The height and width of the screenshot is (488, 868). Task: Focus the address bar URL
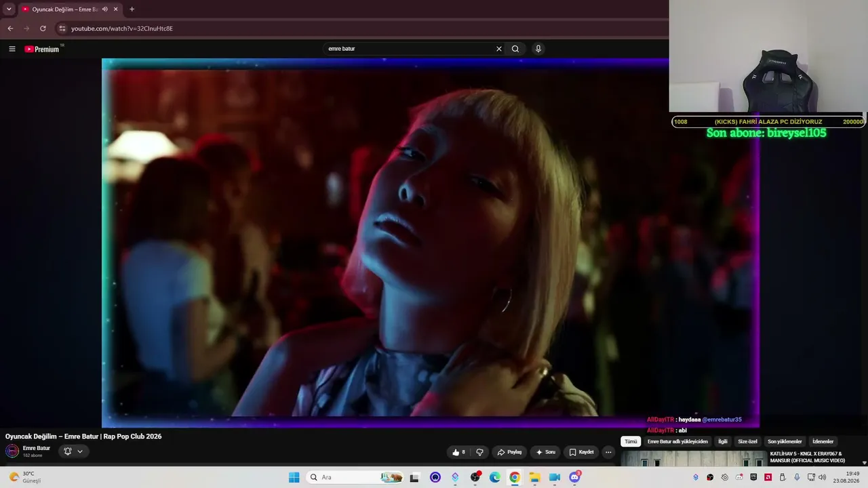pyautogui.click(x=122, y=28)
